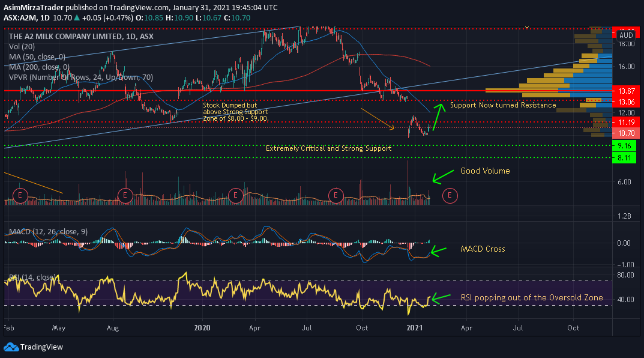Click 'RSI popping out of the Oversold Zone'

click(x=532, y=297)
